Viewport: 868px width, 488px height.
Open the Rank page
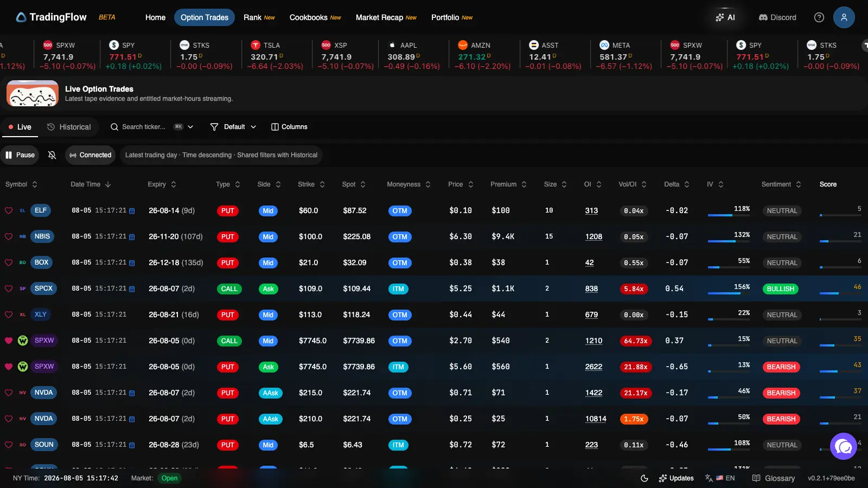pos(259,17)
